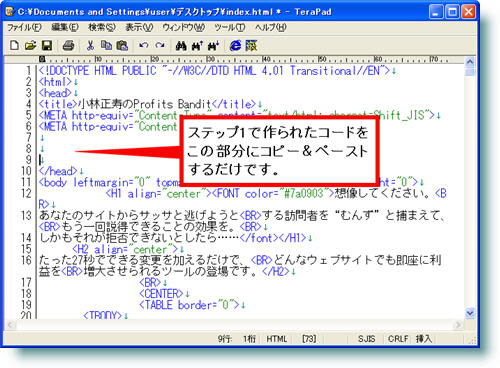Viewport: 500px width, 368px height.
Task: Click the column ruler above the text
Action: pos(243,60)
